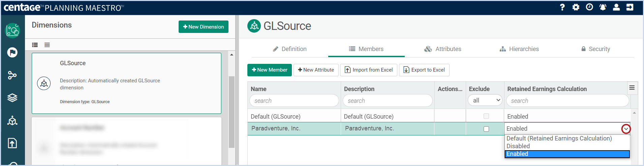Open the help question mark icon
This screenshot has width=644, height=166.
pyautogui.click(x=562, y=7)
